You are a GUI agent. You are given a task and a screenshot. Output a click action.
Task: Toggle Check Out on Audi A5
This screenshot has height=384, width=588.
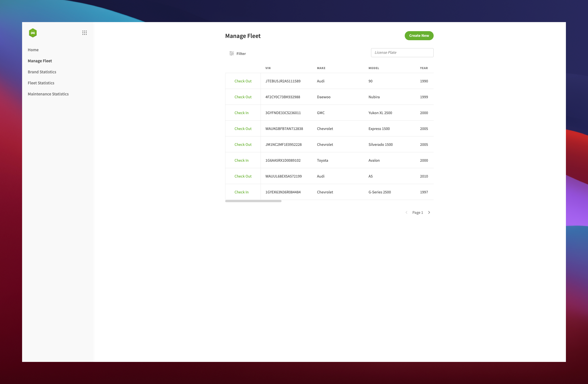coord(242,176)
